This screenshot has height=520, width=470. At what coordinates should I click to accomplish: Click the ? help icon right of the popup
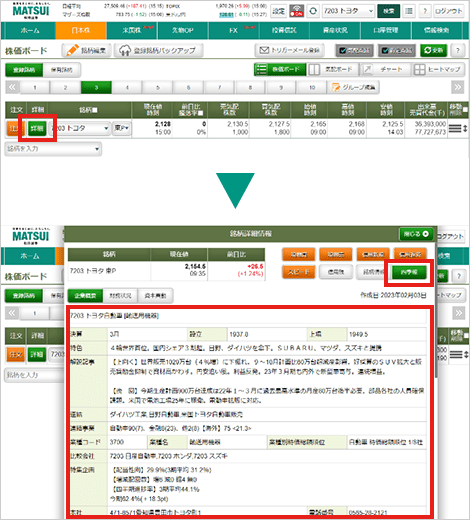click(x=459, y=276)
